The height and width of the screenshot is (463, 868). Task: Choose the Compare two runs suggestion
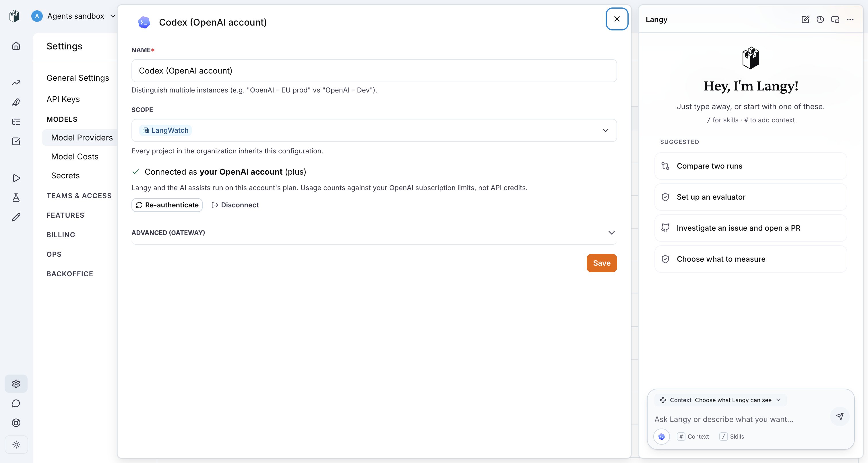tap(750, 166)
